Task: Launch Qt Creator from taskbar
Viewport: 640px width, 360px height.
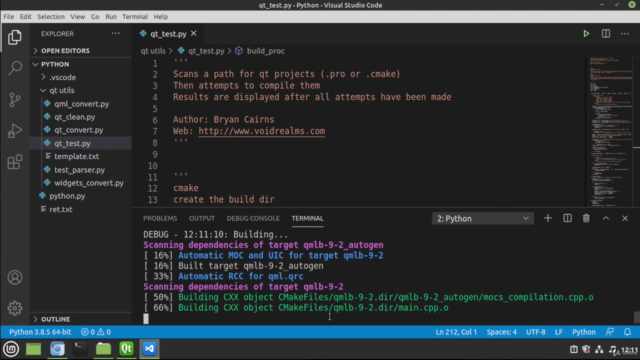Action: click(x=127, y=349)
